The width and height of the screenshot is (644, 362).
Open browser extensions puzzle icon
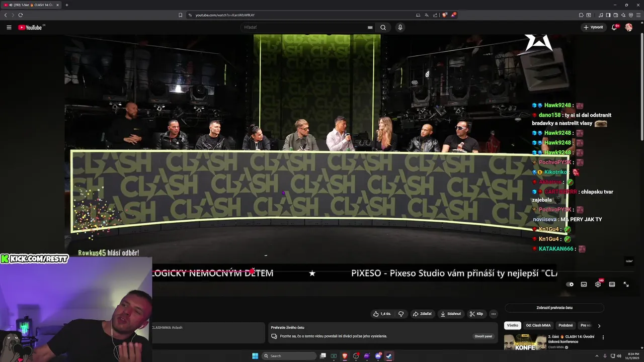point(582,15)
